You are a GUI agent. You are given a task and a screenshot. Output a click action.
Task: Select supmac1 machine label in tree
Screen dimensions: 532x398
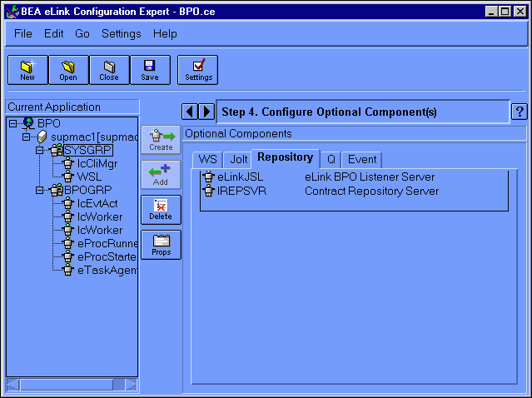pyautogui.click(x=94, y=137)
